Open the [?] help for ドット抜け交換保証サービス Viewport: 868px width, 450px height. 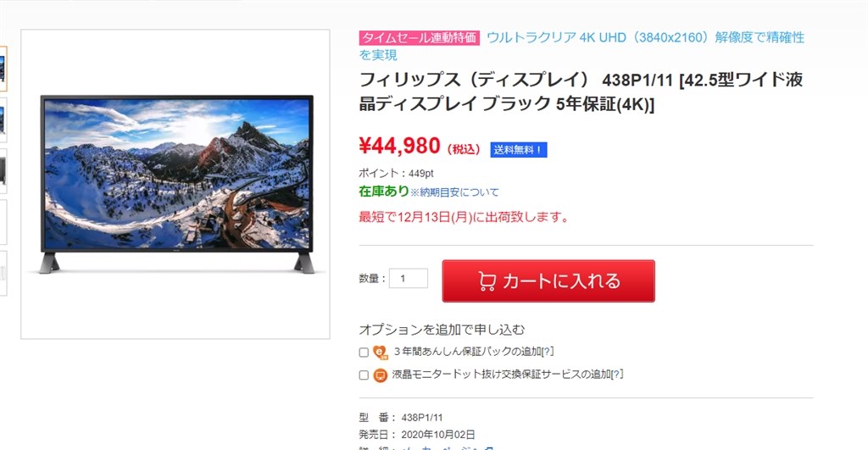pos(617,375)
